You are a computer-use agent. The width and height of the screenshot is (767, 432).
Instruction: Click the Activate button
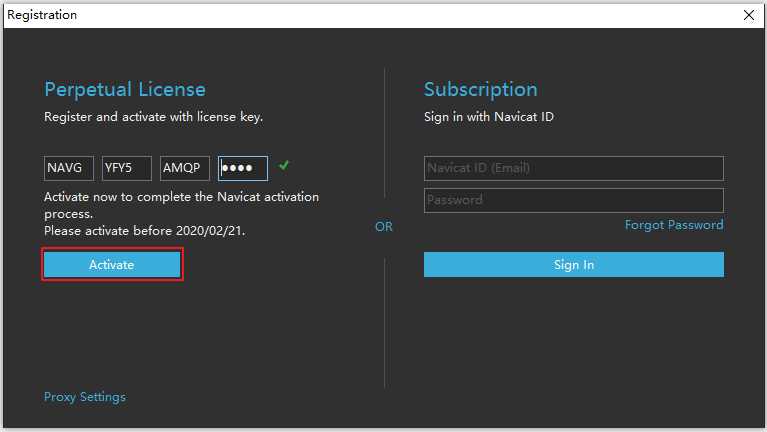112,265
